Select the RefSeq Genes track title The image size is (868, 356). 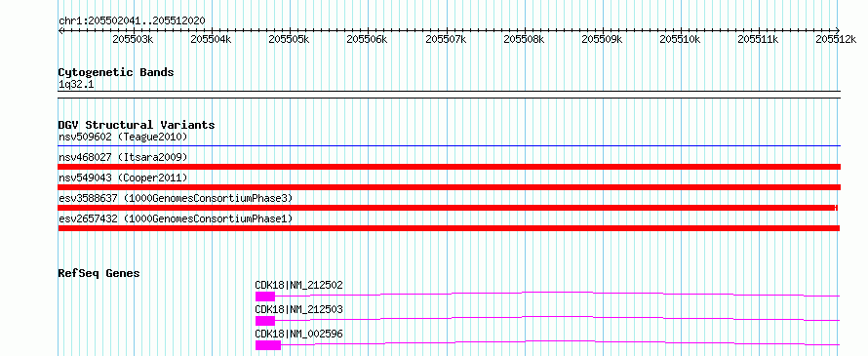pos(99,273)
